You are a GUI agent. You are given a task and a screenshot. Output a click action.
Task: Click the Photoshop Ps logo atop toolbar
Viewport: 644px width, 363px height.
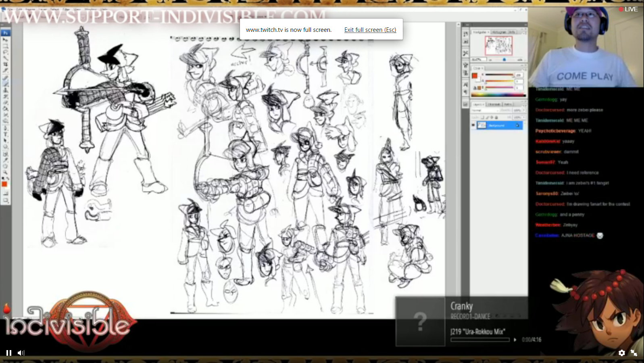pyautogui.click(x=5, y=33)
